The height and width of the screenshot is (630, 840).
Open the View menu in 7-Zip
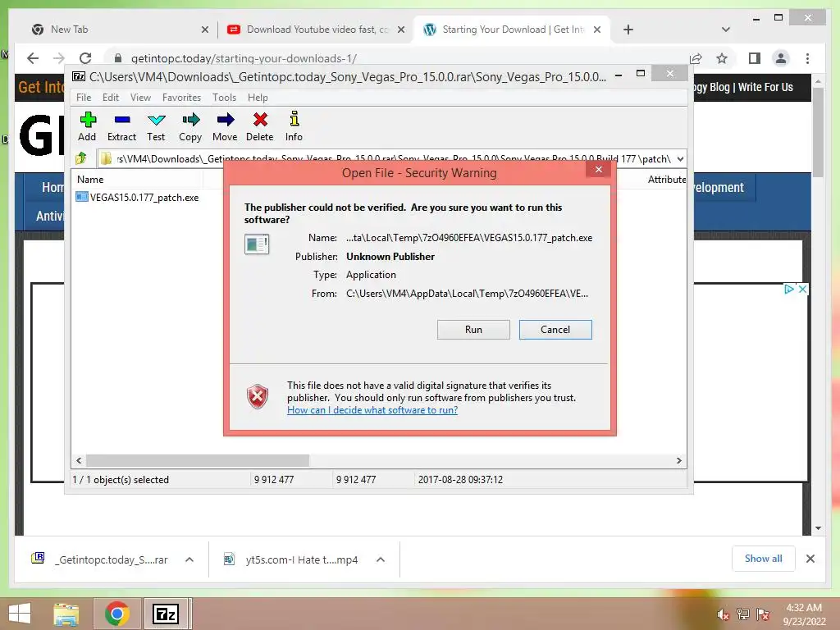click(x=140, y=98)
